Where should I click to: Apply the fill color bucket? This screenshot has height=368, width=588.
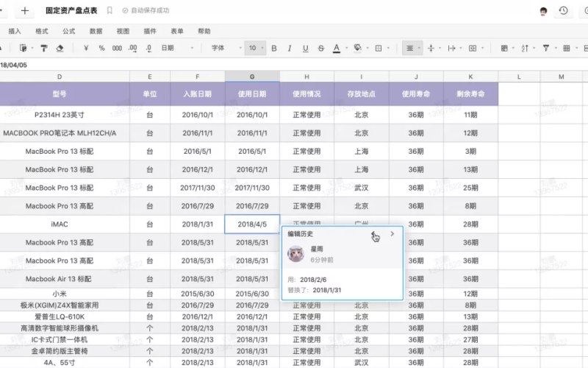tap(357, 48)
